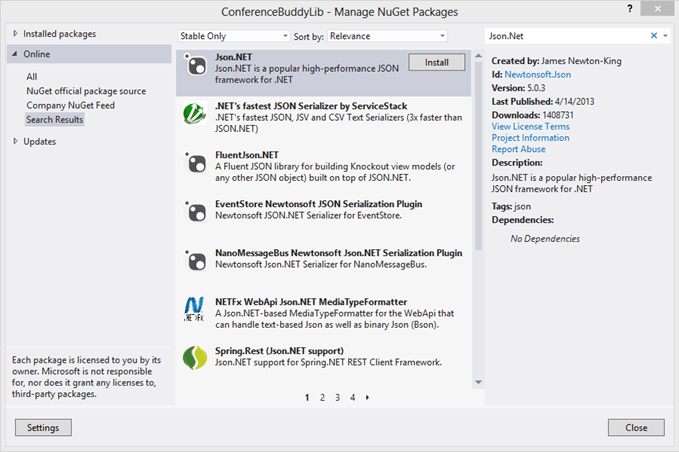
Task: Select FluentJson.NET package title
Action: pos(247,155)
